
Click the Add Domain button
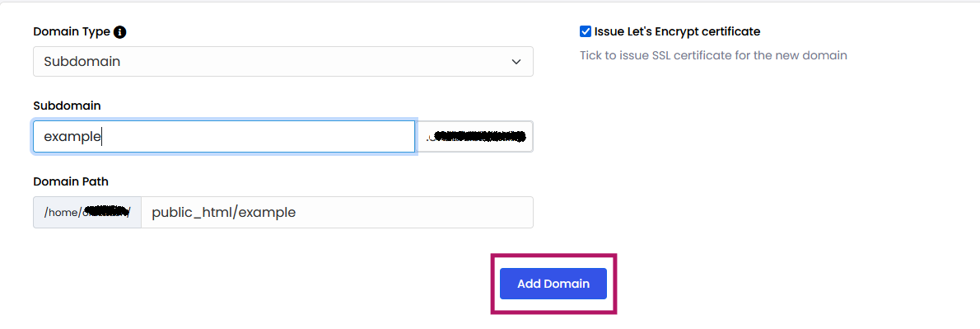tap(553, 284)
